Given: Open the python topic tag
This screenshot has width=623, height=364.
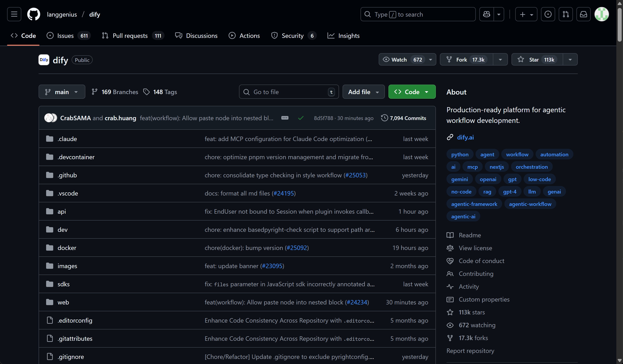Looking at the screenshot, I should coord(460,154).
